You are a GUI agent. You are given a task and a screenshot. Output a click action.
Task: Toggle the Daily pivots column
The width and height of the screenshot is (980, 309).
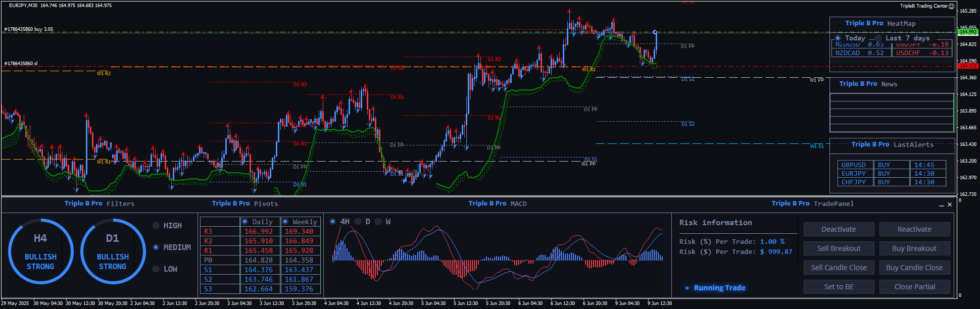245,222
